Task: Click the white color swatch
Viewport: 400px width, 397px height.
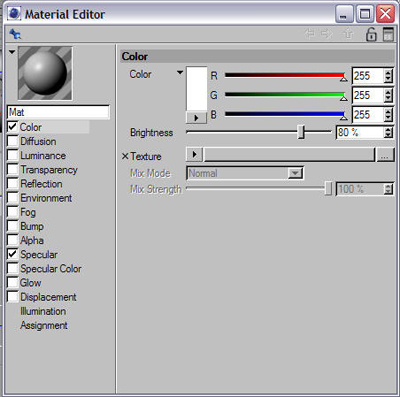Action: pyautogui.click(x=196, y=89)
